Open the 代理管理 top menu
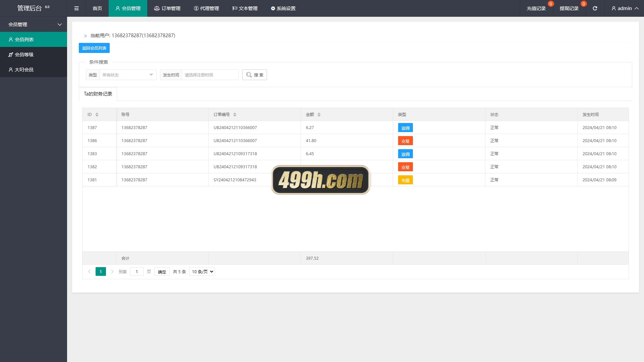Viewport: 644px width, 362px height. [x=206, y=8]
